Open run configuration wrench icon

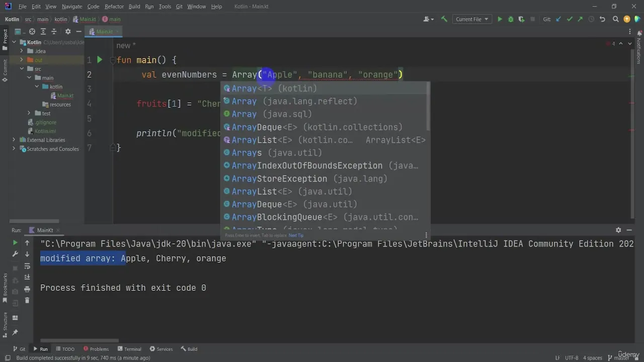[15, 254]
